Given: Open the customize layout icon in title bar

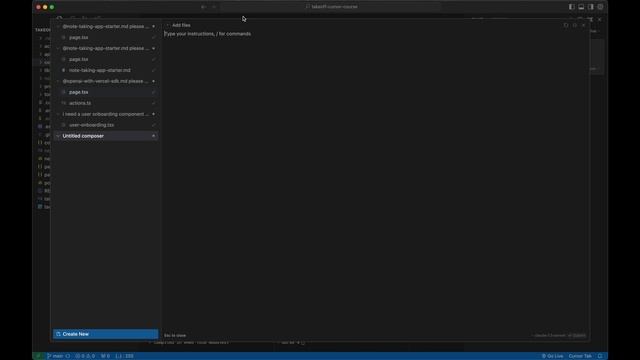Looking at the screenshot, I should coord(600,7).
